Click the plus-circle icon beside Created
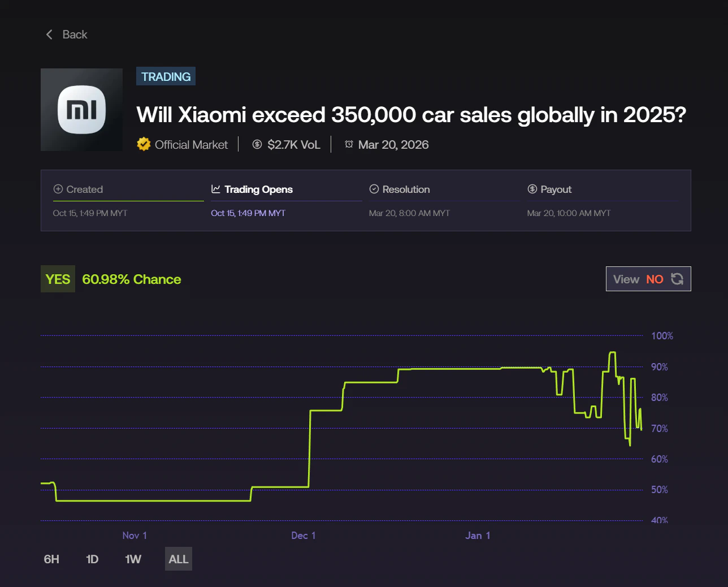Screen dimensions: 728x587 pyautogui.click(x=58, y=189)
